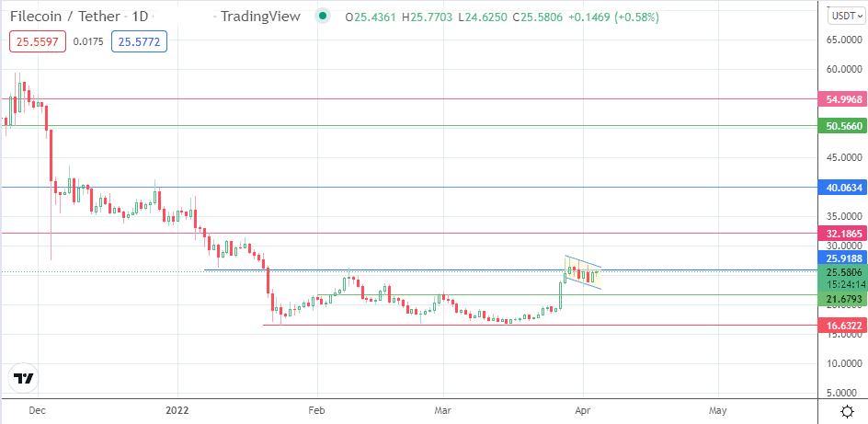Image resolution: width=868 pixels, height=424 pixels.
Task: Select the 50.5660 price label
Action: (x=844, y=126)
